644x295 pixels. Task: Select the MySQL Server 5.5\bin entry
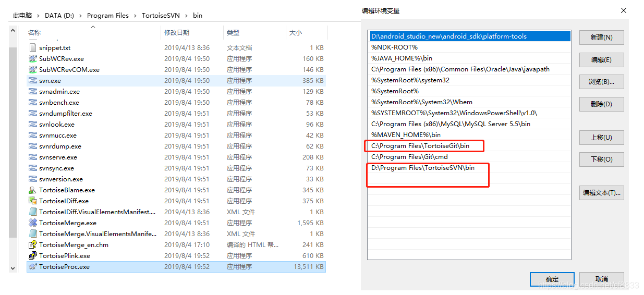(469, 124)
